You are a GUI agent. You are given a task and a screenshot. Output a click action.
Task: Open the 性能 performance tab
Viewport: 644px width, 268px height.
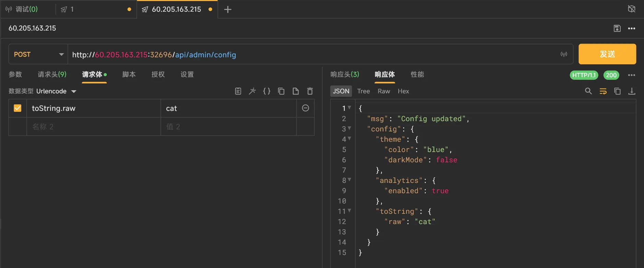pyautogui.click(x=417, y=74)
